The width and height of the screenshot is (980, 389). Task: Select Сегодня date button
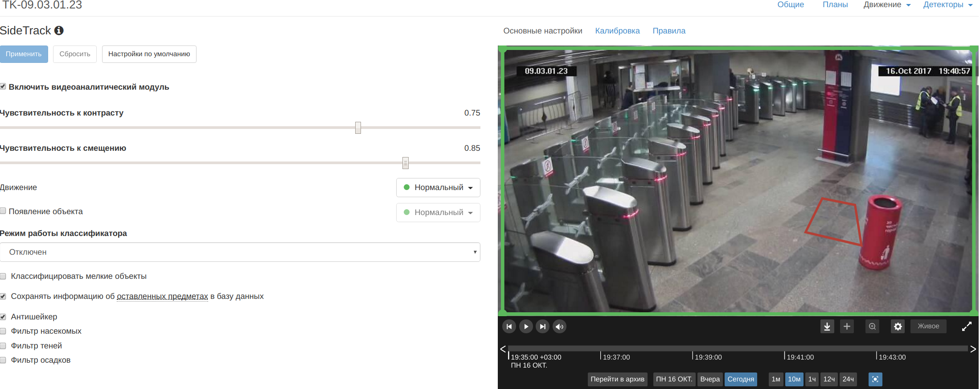point(741,379)
